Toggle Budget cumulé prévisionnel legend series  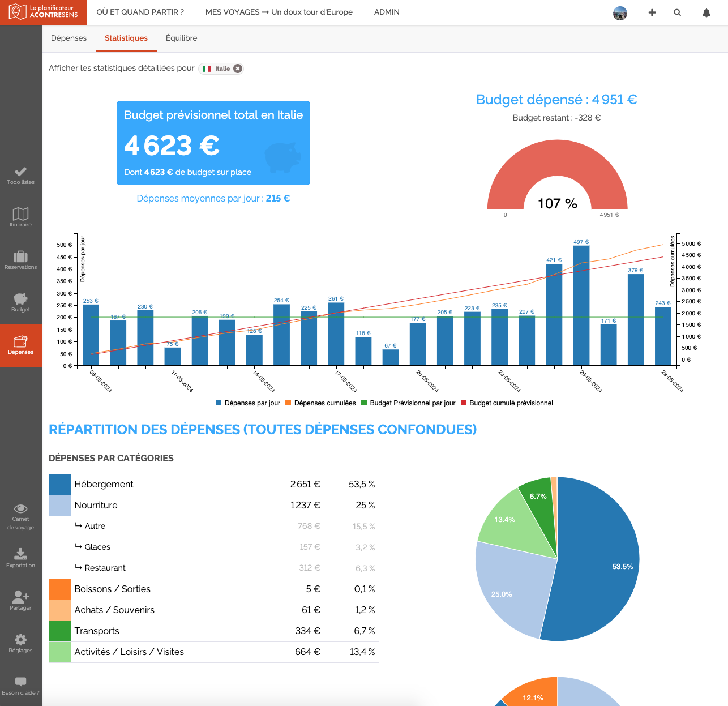(507, 403)
